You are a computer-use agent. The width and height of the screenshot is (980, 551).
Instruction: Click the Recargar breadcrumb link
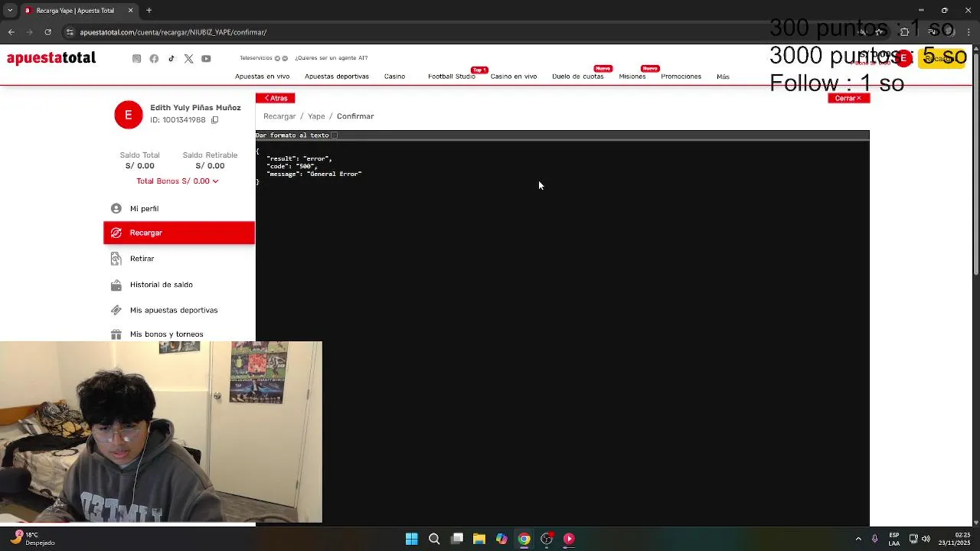(x=279, y=116)
